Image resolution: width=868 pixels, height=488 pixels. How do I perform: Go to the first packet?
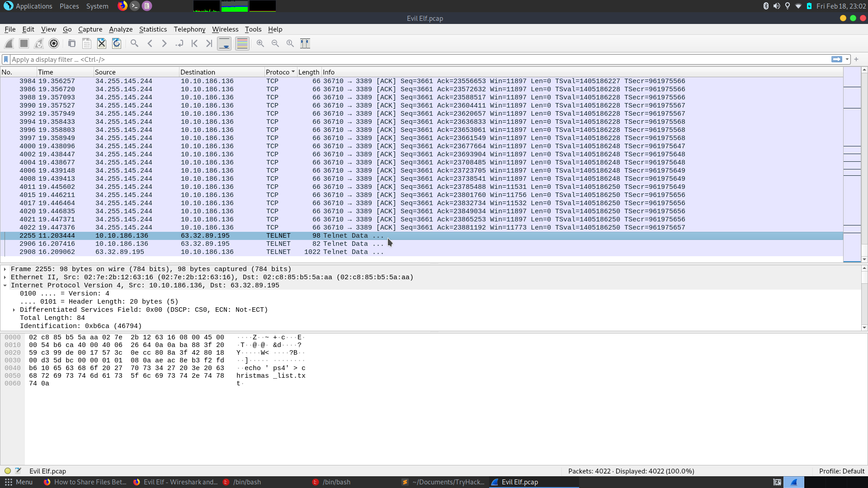click(194, 43)
